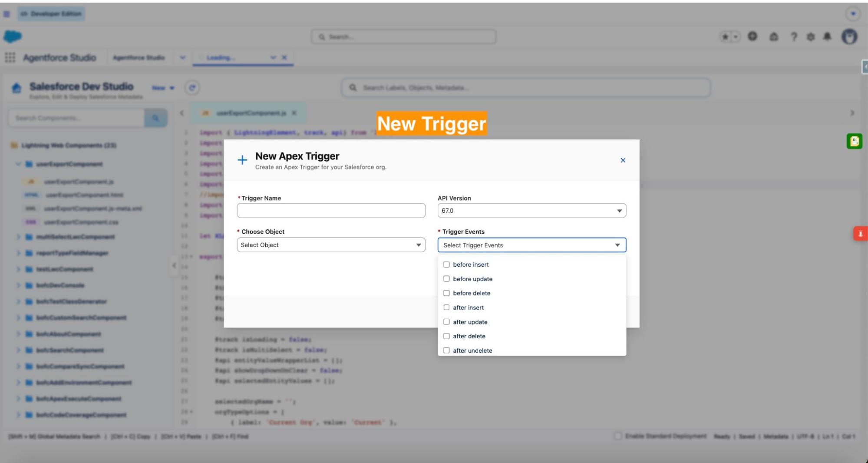Click the refresh metadata icon
The width and height of the screenshot is (868, 463).
(x=192, y=88)
